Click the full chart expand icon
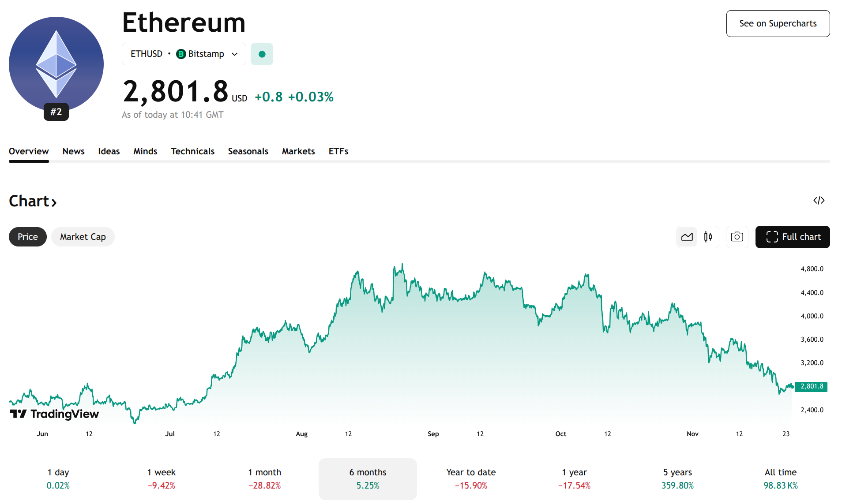Image resolution: width=842 pixels, height=504 pixels. click(771, 237)
